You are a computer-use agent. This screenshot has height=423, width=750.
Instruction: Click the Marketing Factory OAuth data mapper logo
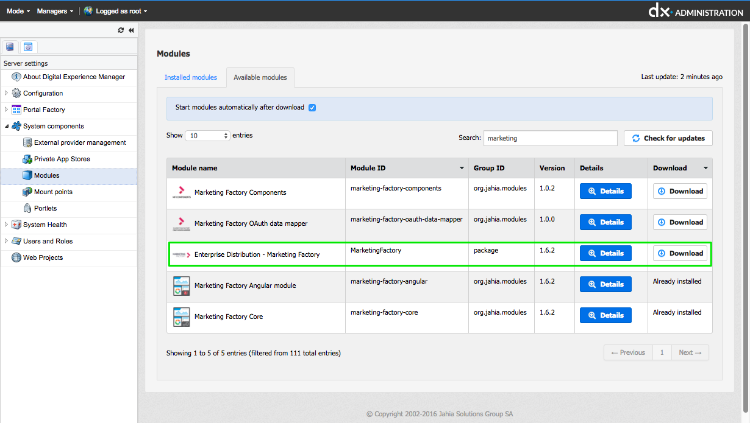click(x=181, y=223)
